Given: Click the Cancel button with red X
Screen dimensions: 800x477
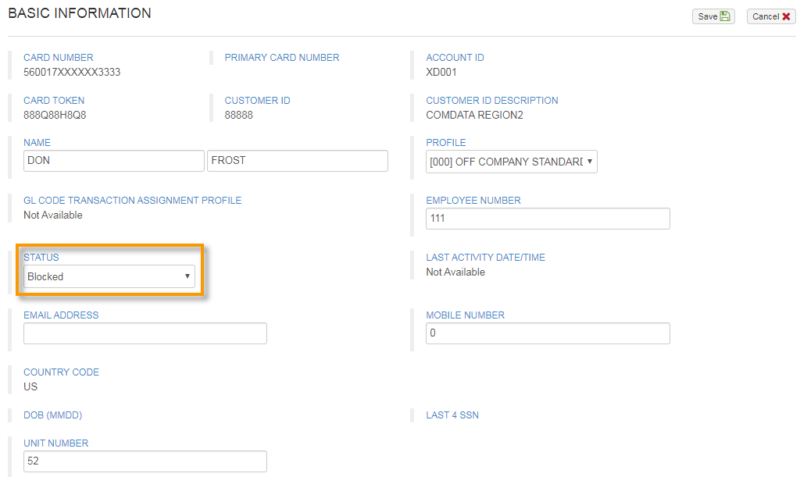Looking at the screenshot, I should [x=771, y=16].
